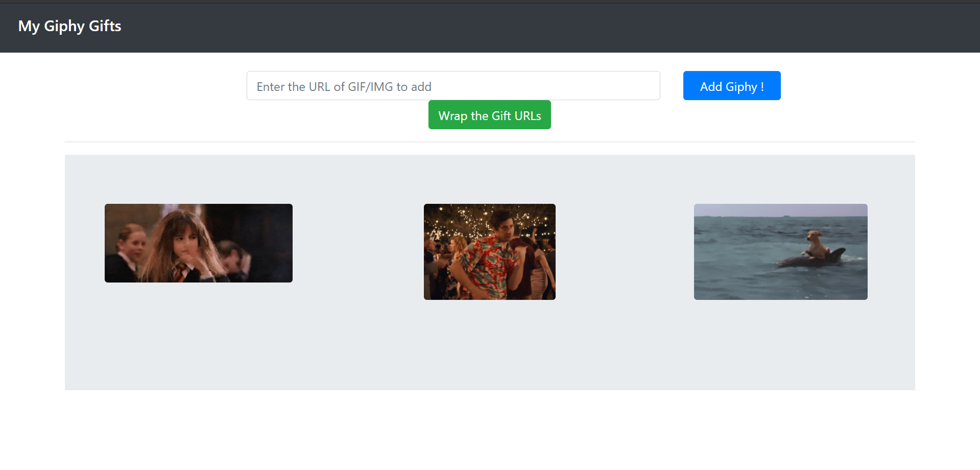Click the Add Giphy ! button
980x470 pixels.
click(x=731, y=86)
